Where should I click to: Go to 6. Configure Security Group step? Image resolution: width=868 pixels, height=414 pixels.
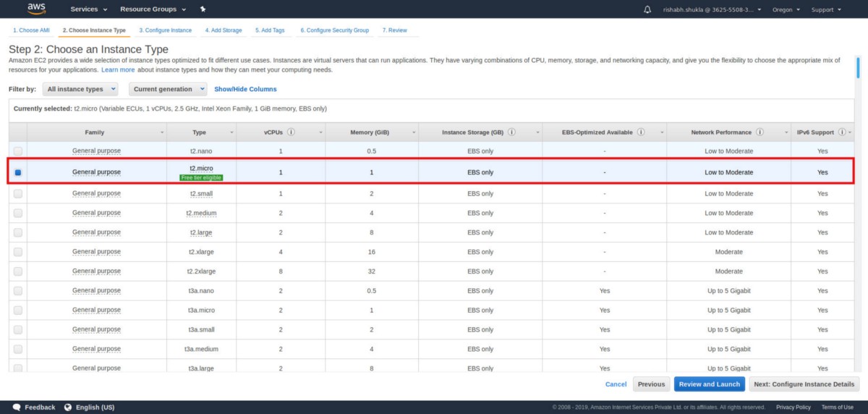(x=335, y=30)
